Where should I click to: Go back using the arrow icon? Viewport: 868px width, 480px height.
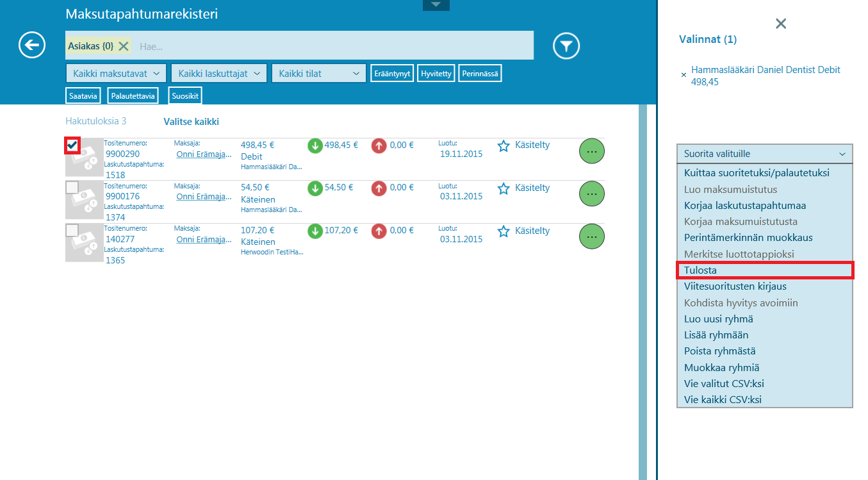(32, 45)
